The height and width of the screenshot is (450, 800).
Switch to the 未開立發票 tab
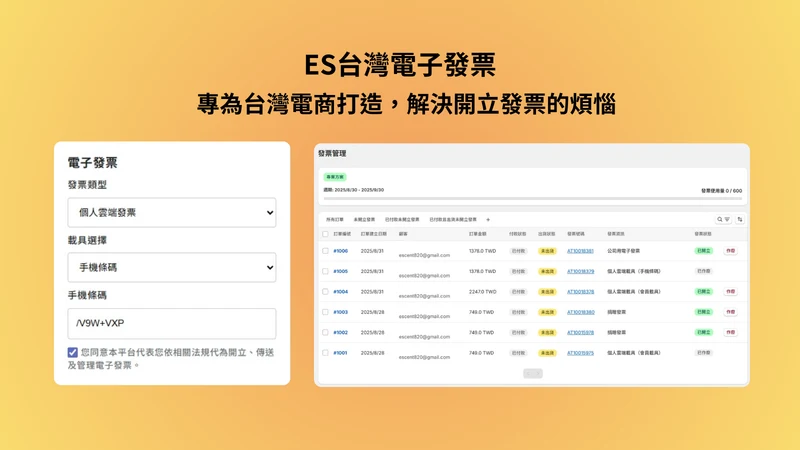tap(364, 220)
